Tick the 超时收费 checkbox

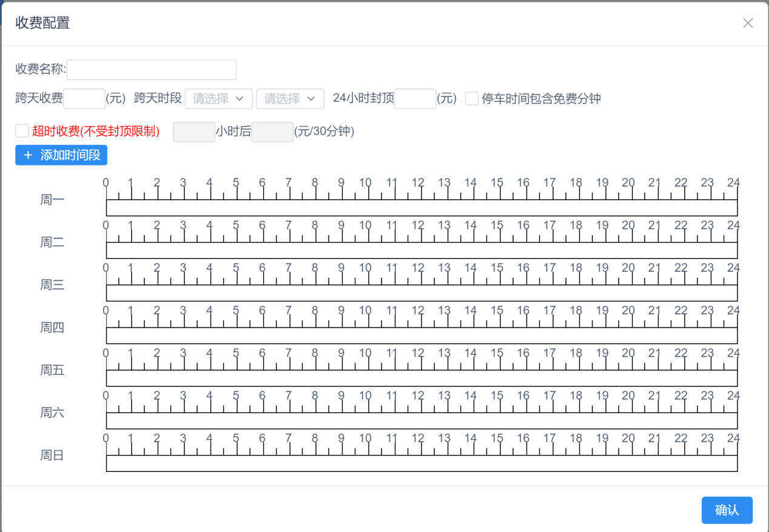(22, 131)
